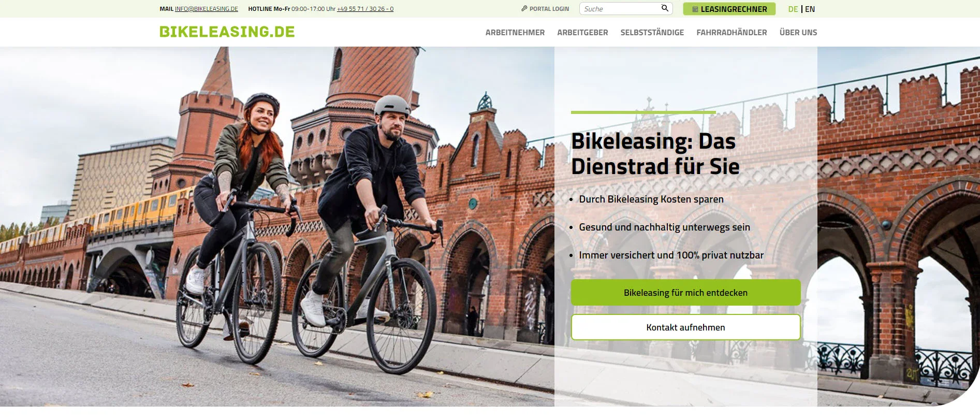Click the Kontakt aufnehmen button
Screen dimensions: 980x417
tap(685, 327)
